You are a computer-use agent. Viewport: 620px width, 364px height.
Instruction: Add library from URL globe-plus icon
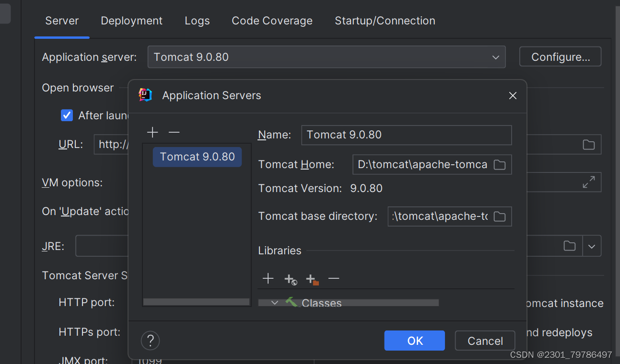pyautogui.click(x=291, y=279)
